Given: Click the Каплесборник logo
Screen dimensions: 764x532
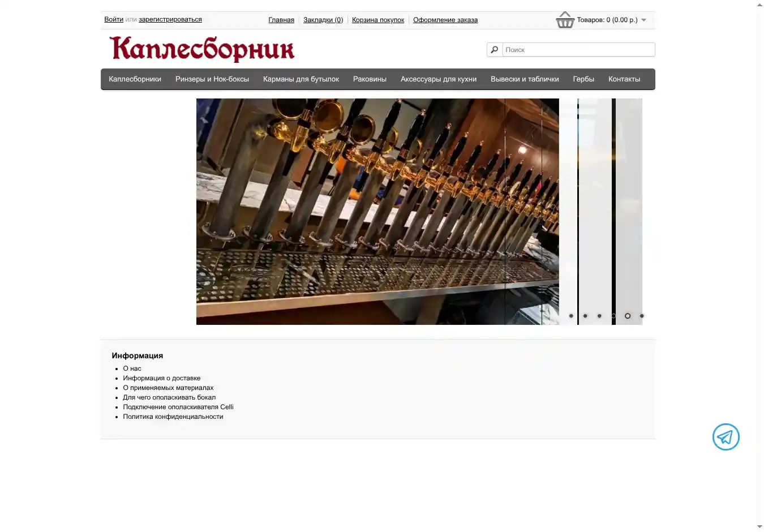Looking at the screenshot, I should click(202, 49).
